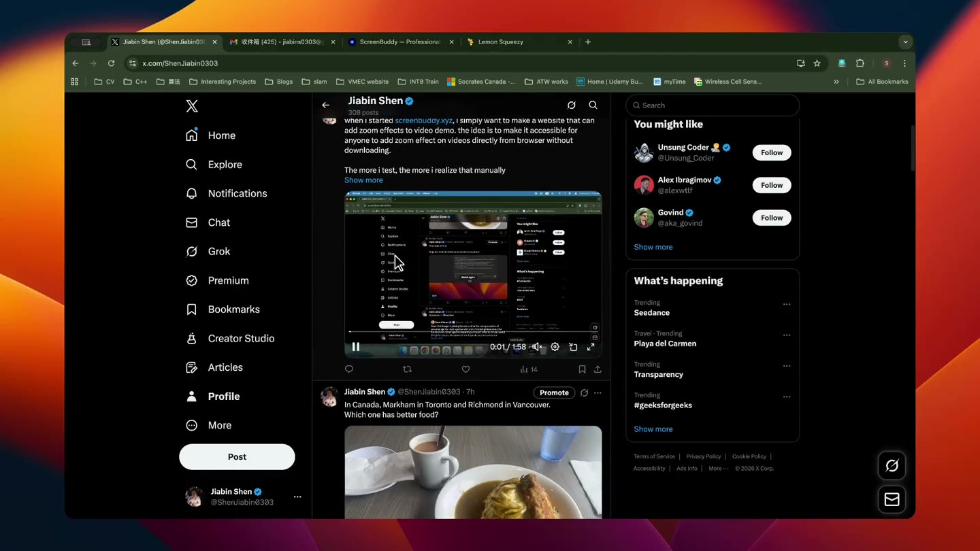
Task: Open options for the Seedance trend
Action: point(787,304)
